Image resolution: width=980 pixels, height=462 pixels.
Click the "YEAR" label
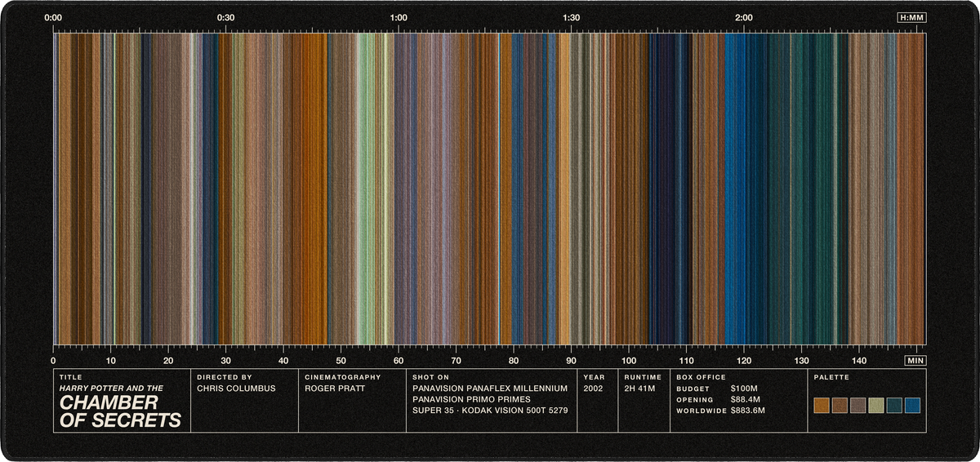(594, 377)
